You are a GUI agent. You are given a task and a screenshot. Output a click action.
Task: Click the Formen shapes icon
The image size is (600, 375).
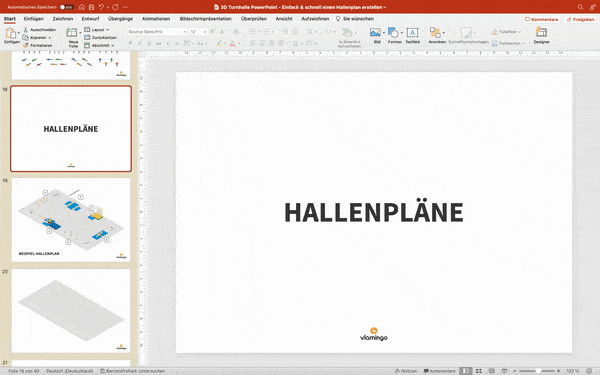(393, 33)
